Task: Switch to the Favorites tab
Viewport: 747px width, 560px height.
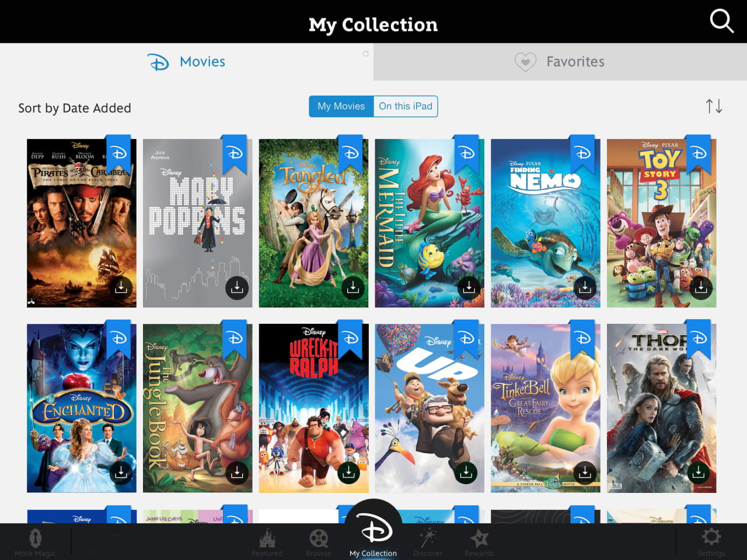Action: click(x=561, y=61)
